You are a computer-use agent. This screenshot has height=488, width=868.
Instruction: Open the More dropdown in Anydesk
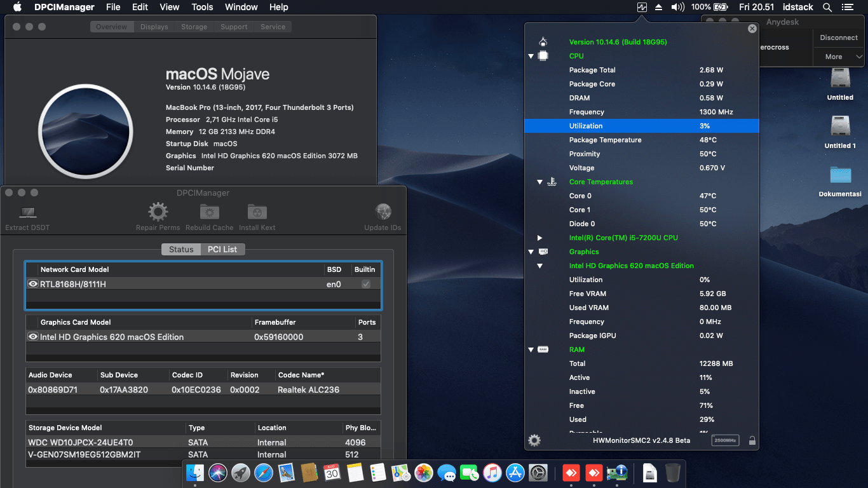click(839, 57)
